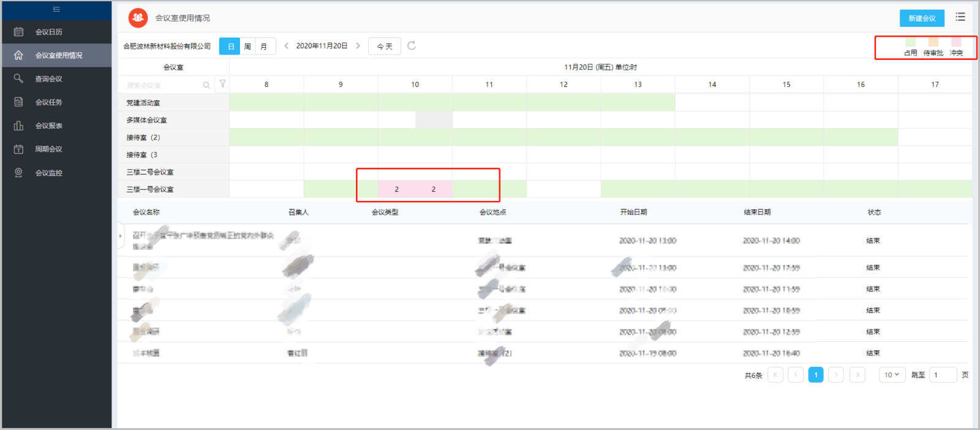
Task: Switch to 日 day view
Action: (x=230, y=47)
